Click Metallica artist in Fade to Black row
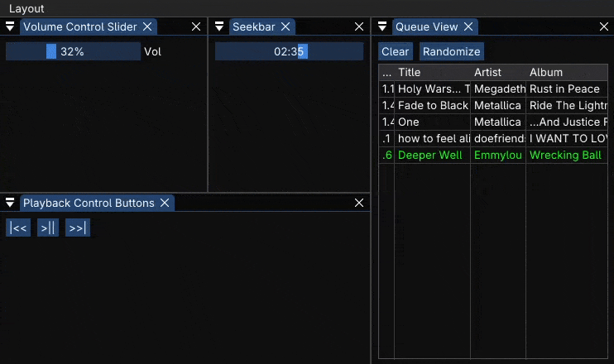 click(x=498, y=105)
